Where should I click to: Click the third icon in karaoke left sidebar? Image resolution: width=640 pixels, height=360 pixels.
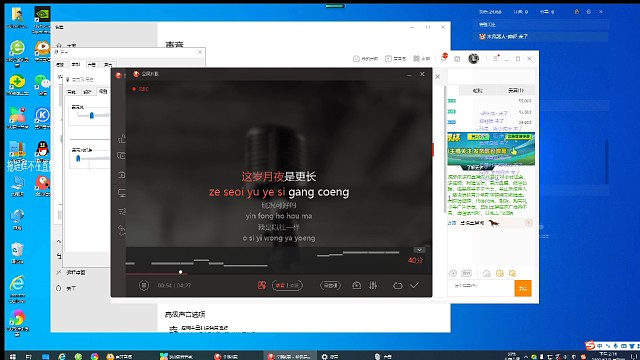[x=122, y=175]
